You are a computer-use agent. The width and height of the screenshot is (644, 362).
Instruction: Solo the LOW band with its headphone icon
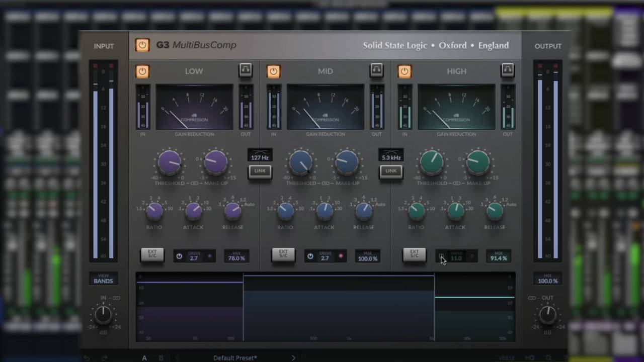245,71
